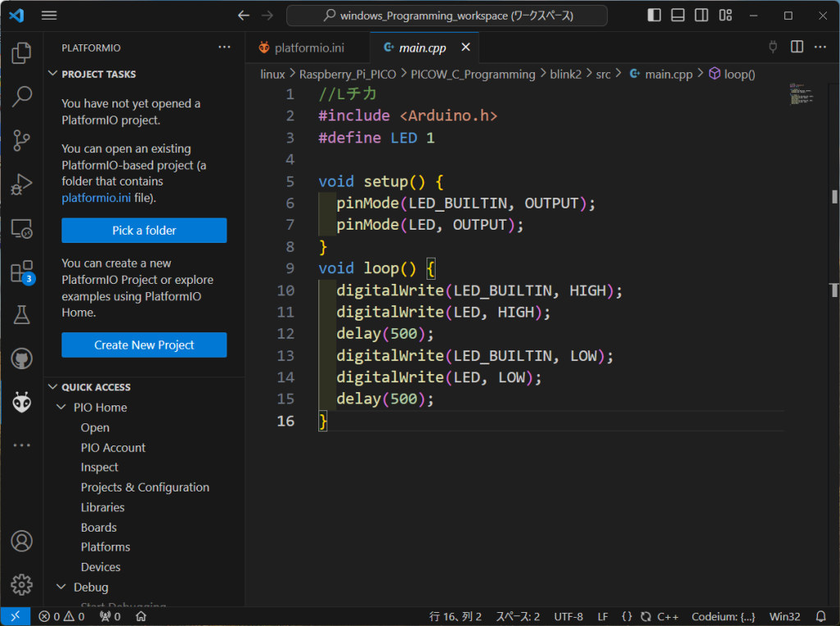Toggle the primary side bar layout icon
The image size is (840, 626).
[654, 15]
